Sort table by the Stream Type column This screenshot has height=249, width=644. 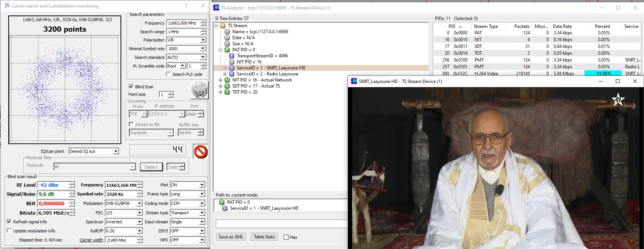click(485, 26)
